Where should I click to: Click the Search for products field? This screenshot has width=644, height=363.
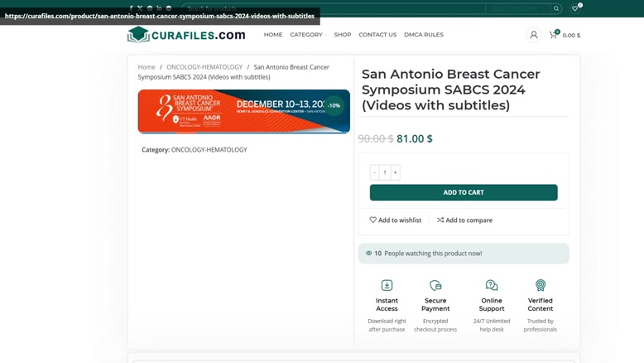[334, 8]
